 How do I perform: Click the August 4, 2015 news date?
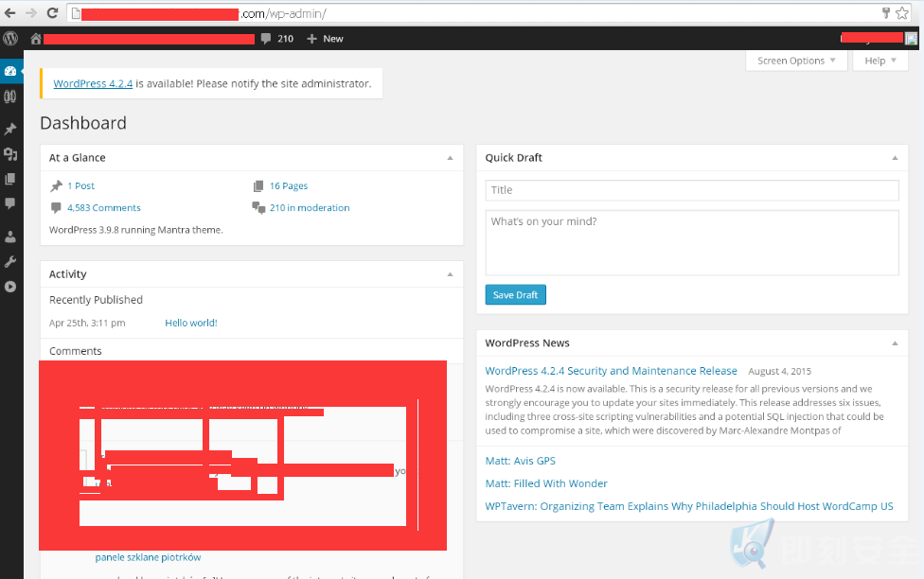pos(780,371)
